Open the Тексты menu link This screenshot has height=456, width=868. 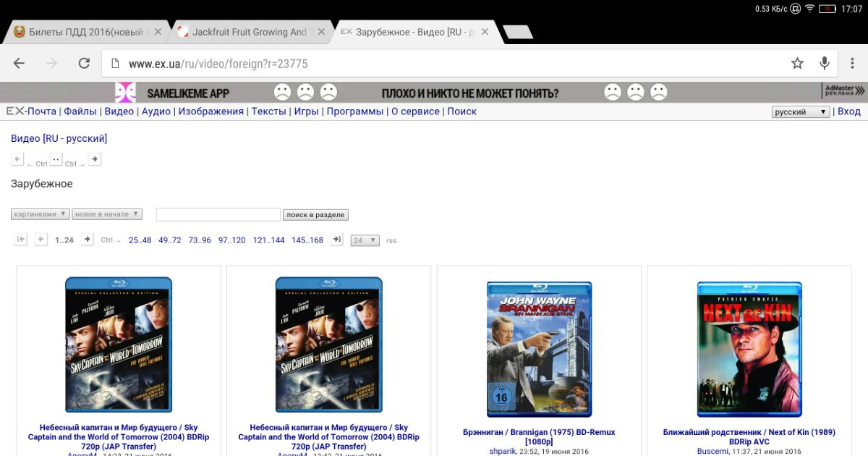269,111
